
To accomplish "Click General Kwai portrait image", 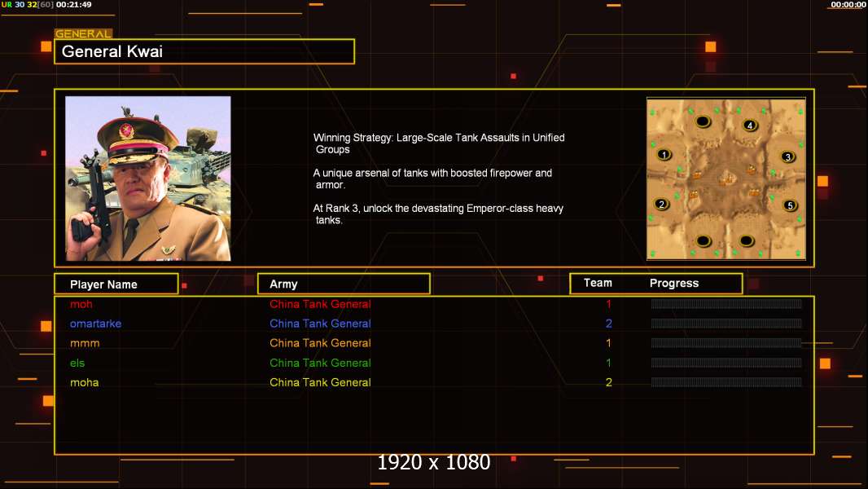I will [148, 178].
